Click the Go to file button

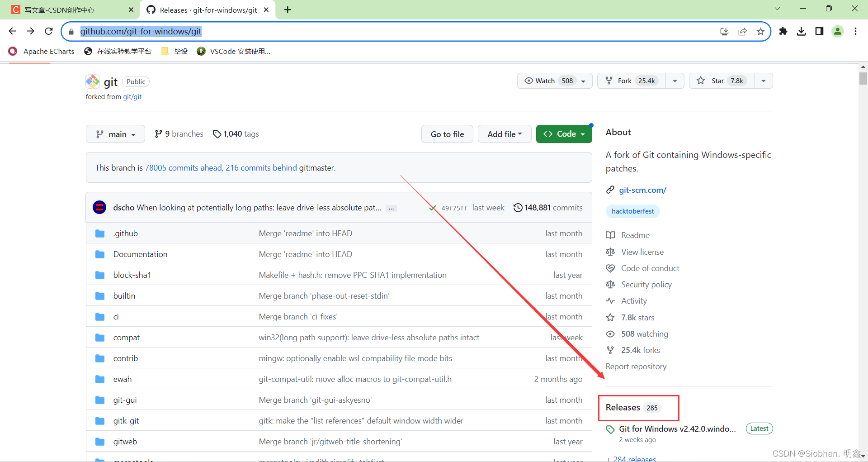coord(447,134)
